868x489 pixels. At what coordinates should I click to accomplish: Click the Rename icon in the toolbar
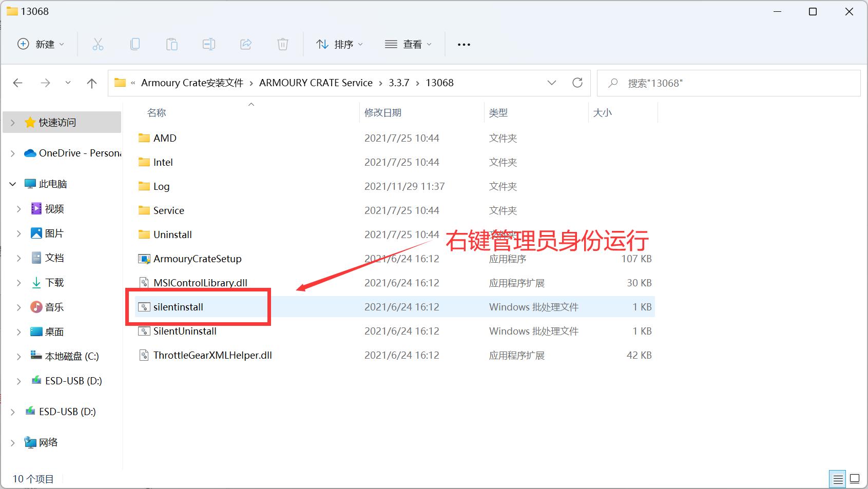pyautogui.click(x=209, y=44)
